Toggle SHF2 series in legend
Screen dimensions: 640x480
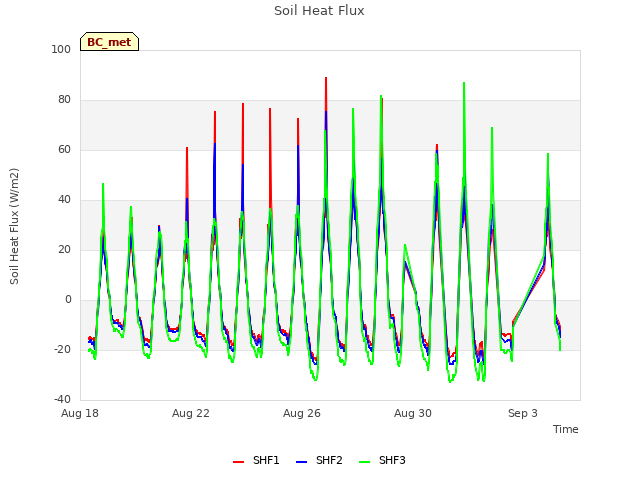319,460
